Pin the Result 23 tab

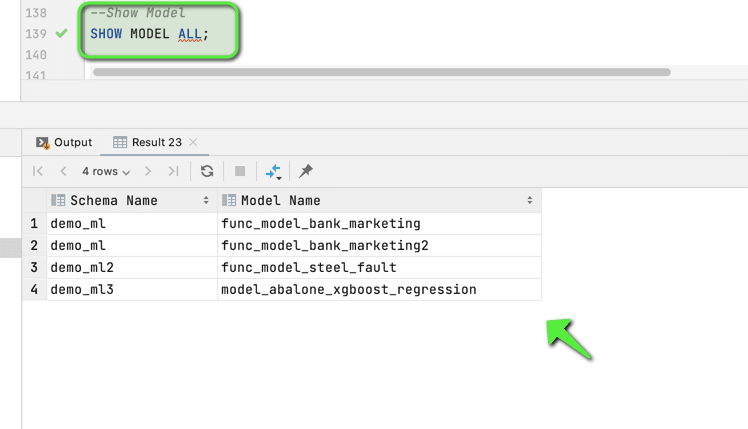pyautogui.click(x=306, y=171)
